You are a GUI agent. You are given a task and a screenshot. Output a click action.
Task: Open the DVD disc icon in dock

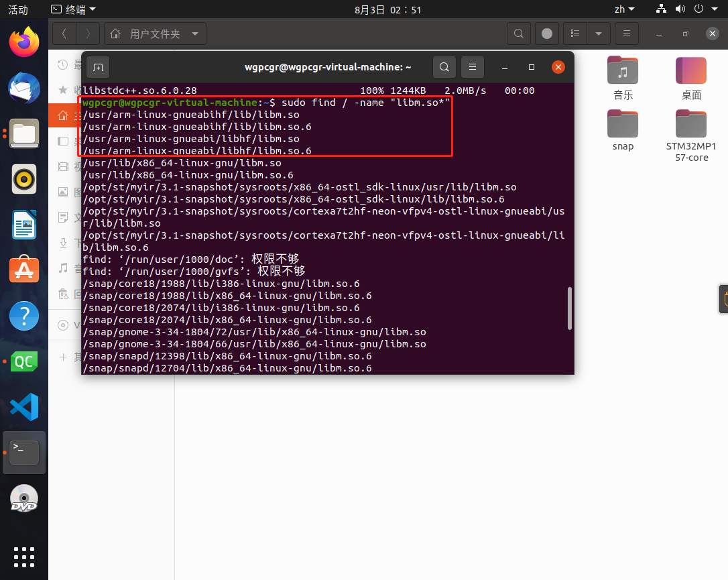point(24,498)
